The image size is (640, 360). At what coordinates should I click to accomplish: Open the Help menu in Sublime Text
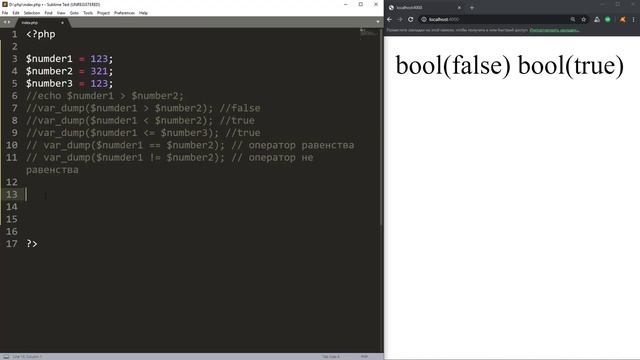coord(143,13)
